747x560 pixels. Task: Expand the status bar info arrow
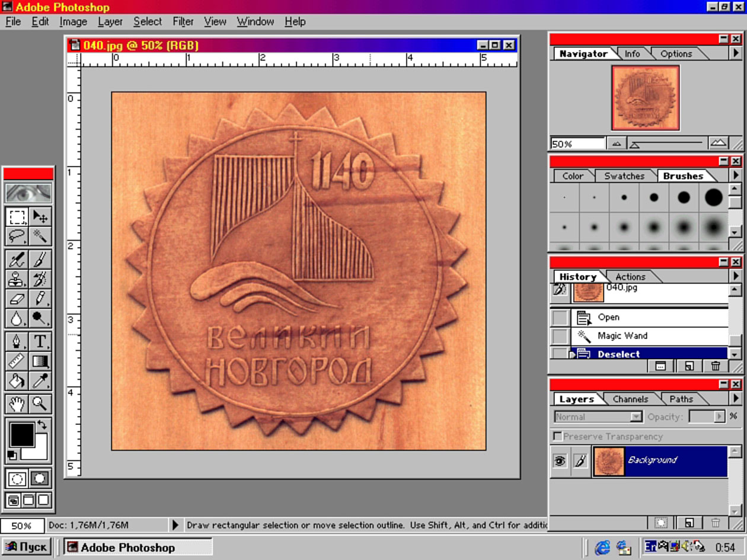[175, 525]
